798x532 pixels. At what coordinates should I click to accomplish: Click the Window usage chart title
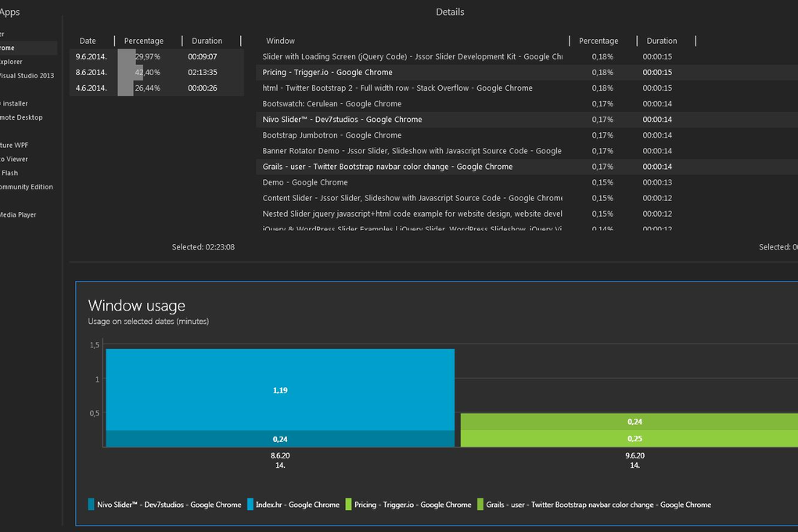point(136,305)
